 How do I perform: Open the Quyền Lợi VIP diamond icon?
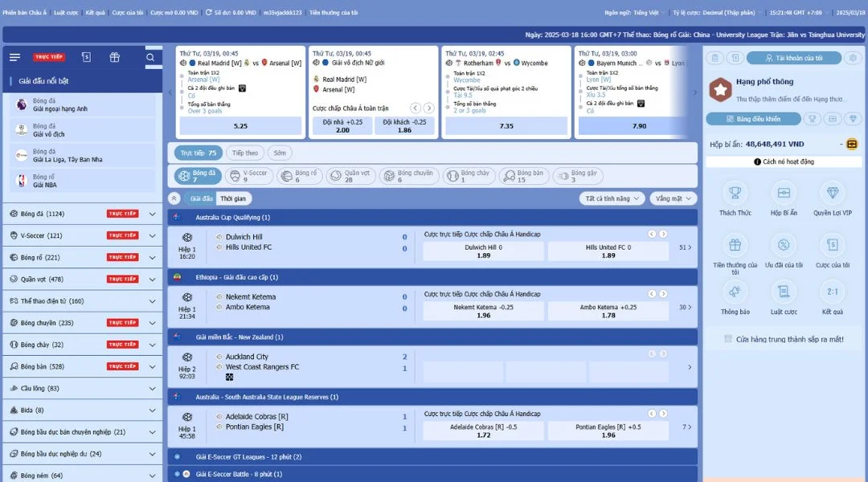[833, 193]
